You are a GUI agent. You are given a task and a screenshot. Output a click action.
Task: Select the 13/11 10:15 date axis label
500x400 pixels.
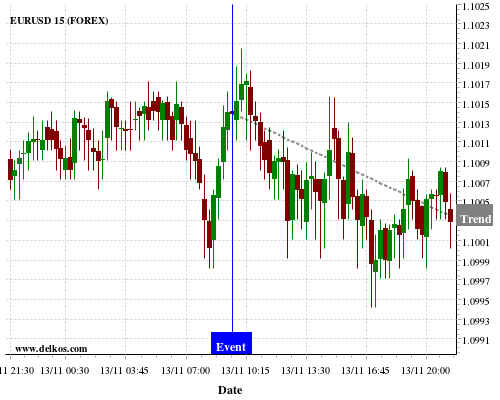pyautogui.click(x=245, y=370)
